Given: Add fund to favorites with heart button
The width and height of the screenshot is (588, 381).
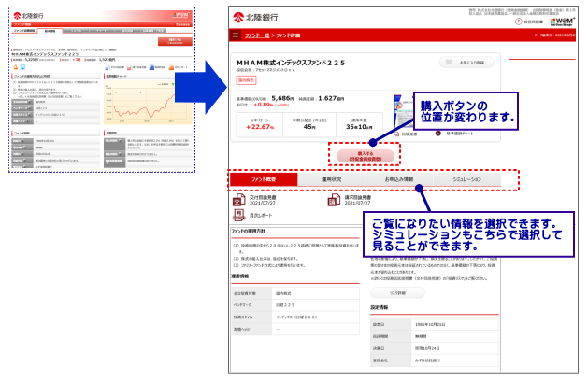Looking at the screenshot, I should click(466, 63).
